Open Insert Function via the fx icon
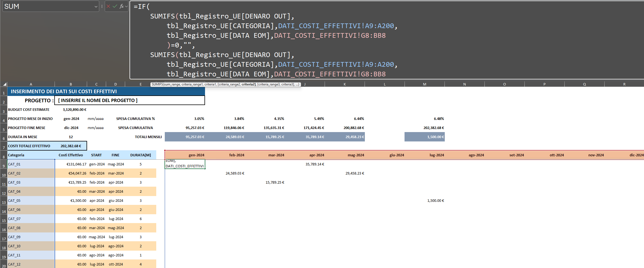The width and height of the screenshot is (644, 268). tap(121, 6)
